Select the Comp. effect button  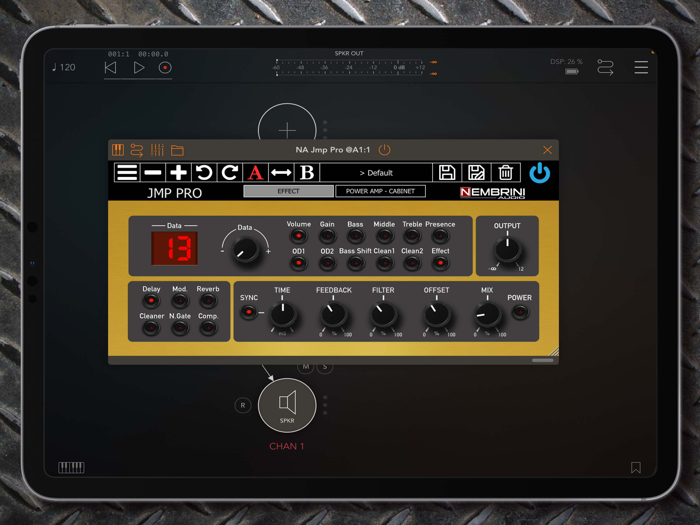click(208, 328)
